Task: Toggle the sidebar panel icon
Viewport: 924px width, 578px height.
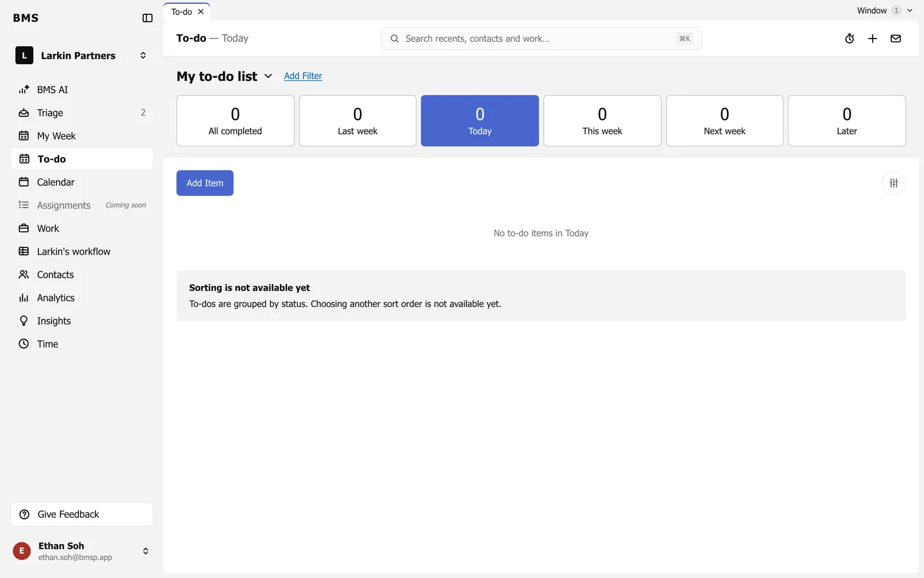Action: click(148, 18)
